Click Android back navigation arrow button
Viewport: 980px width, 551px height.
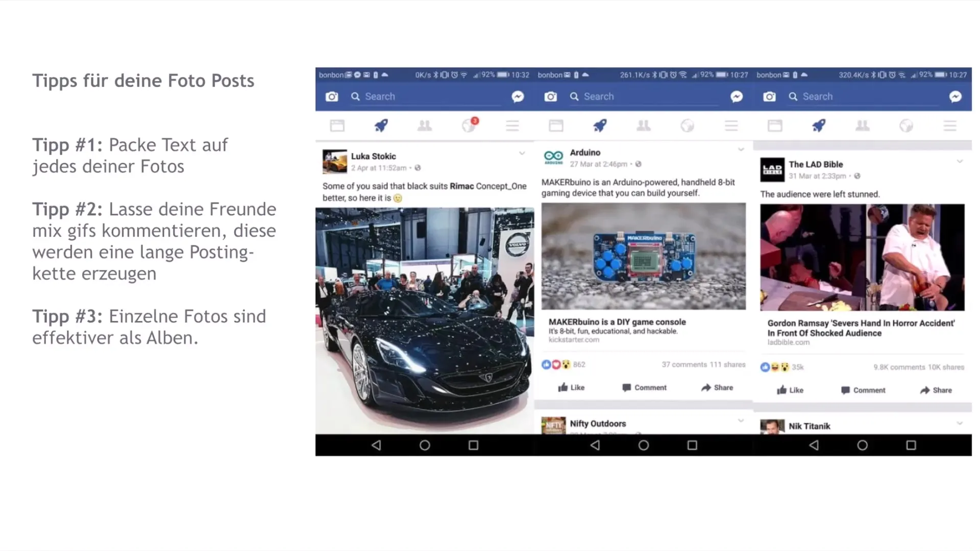pos(376,445)
